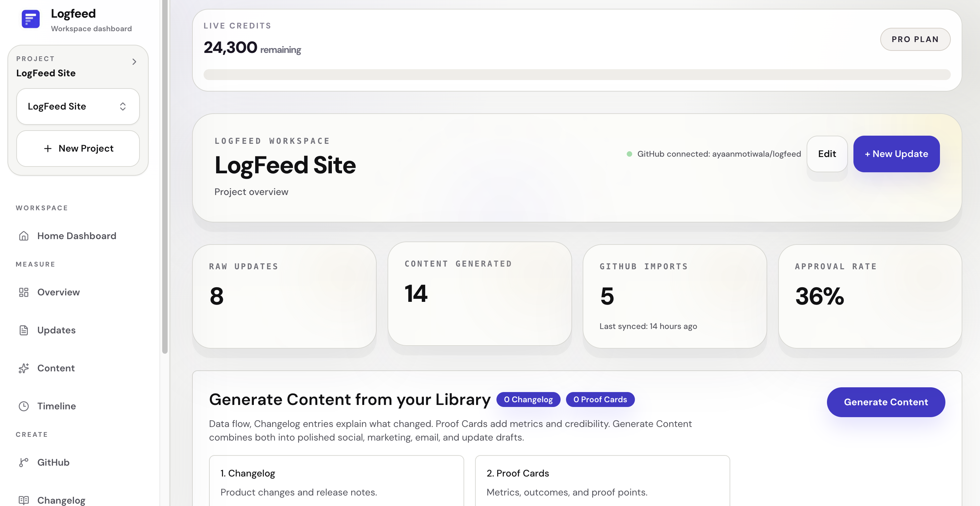Viewport: 980px width, 506px height.
Task: Open the Changelog sidebar item
Action: (x=61, y=500)
